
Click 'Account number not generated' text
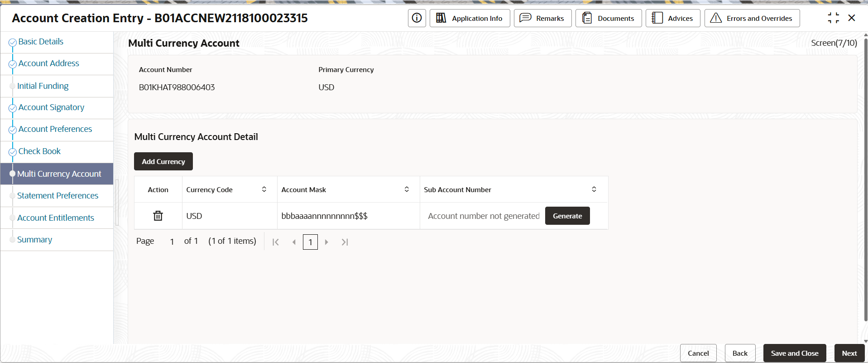[484, 216]
